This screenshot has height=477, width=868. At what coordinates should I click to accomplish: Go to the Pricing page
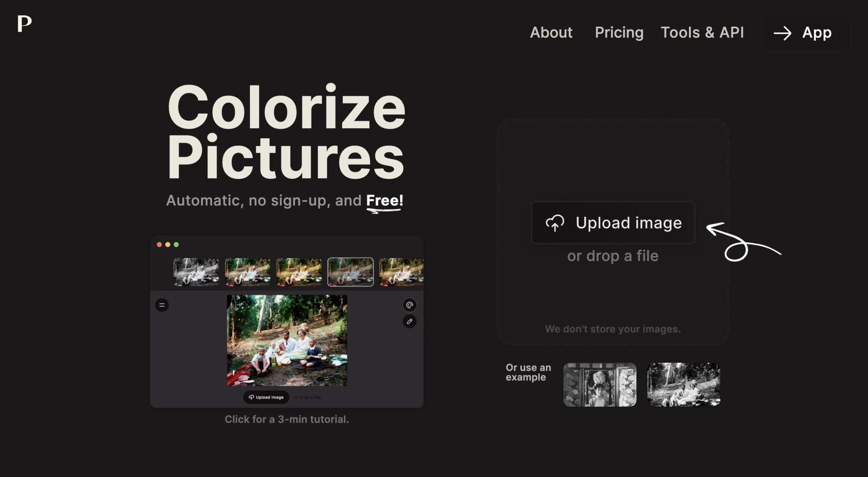point(619,33)
